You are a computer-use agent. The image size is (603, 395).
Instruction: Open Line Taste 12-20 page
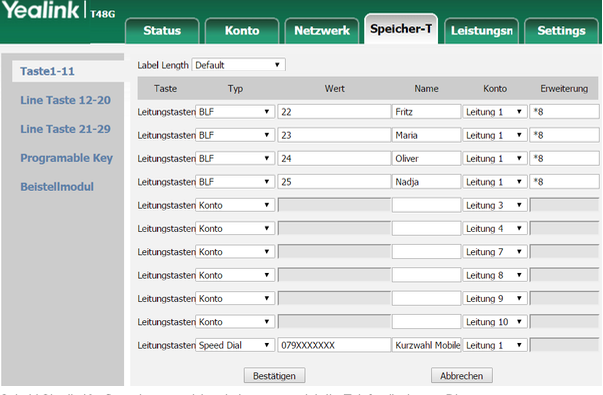65,100
